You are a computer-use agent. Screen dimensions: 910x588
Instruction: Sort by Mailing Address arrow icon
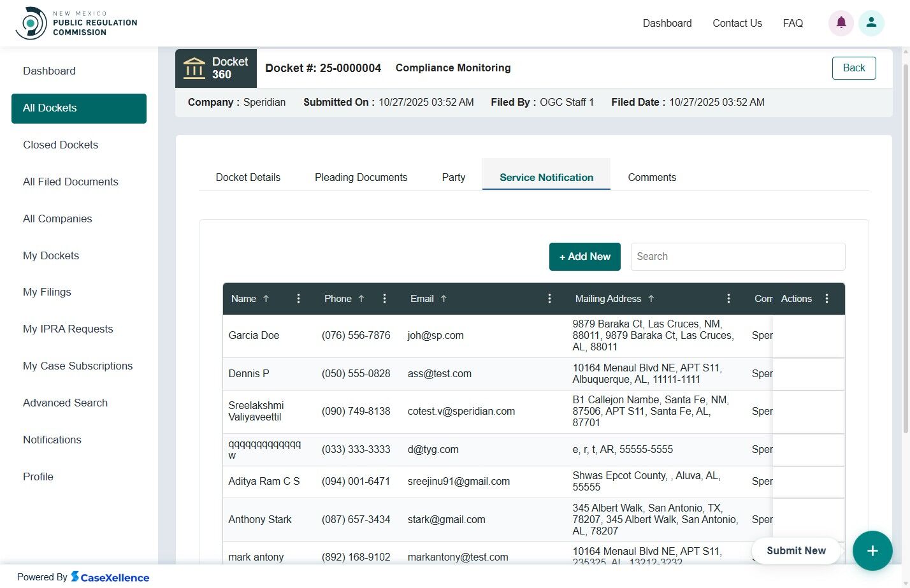coord(651,299)
